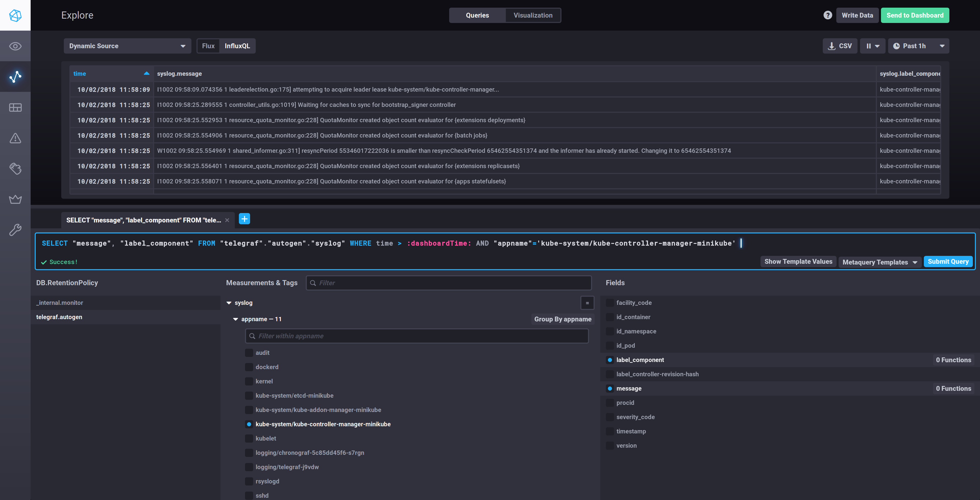Click the Send to Dashboard button
The height and width of the screenshot is (500, 980).
click(915, 15)
